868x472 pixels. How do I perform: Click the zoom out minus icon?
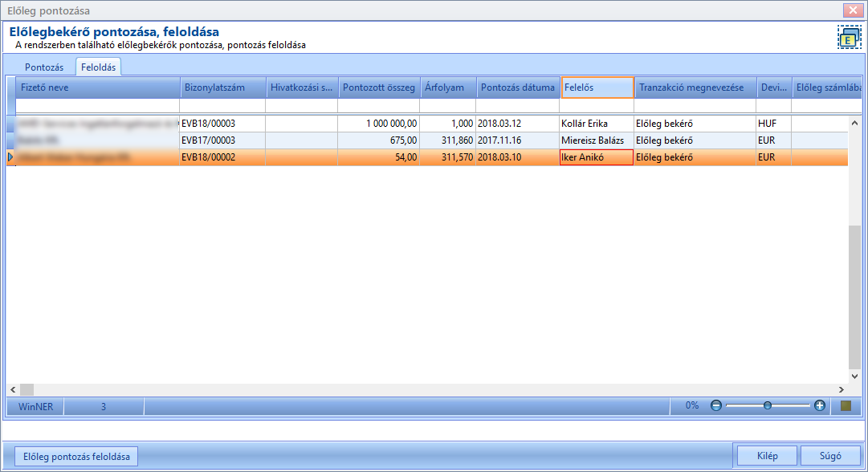pos(715,405)
